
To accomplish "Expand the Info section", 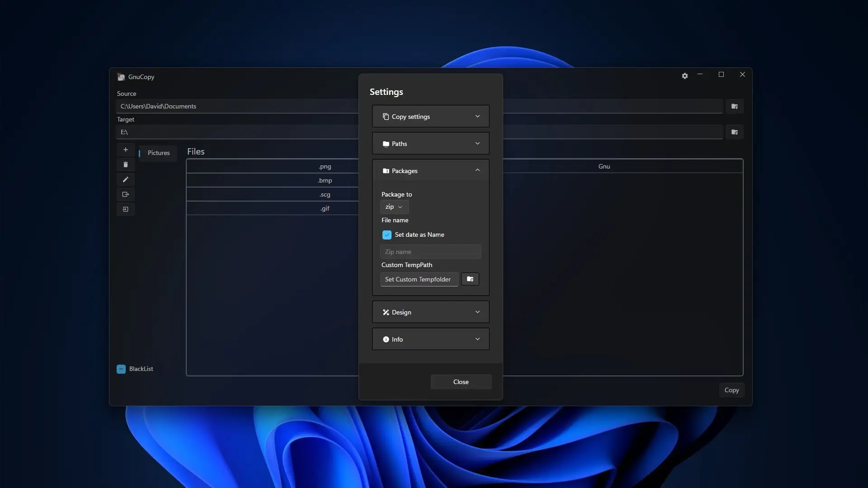I will click(430, 339).
